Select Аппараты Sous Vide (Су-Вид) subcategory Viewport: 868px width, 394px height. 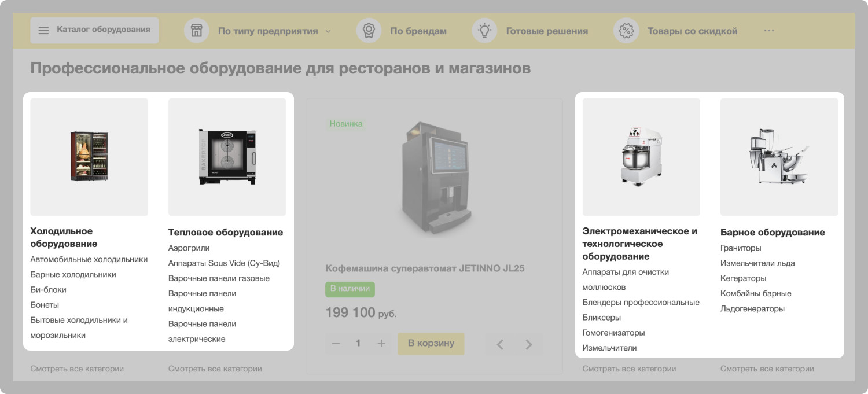pyautogui.click(x=225, y=263)
